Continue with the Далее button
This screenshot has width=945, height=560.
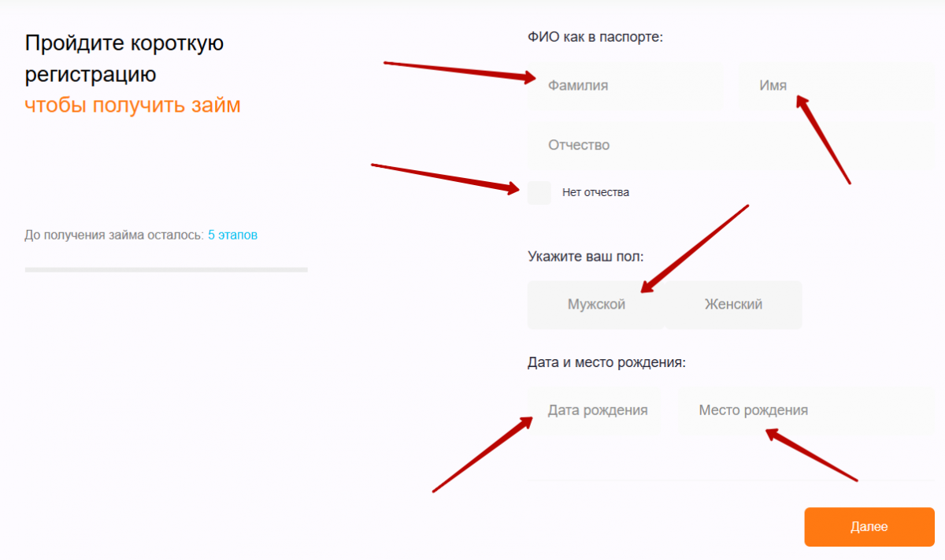tap(869, 527)
